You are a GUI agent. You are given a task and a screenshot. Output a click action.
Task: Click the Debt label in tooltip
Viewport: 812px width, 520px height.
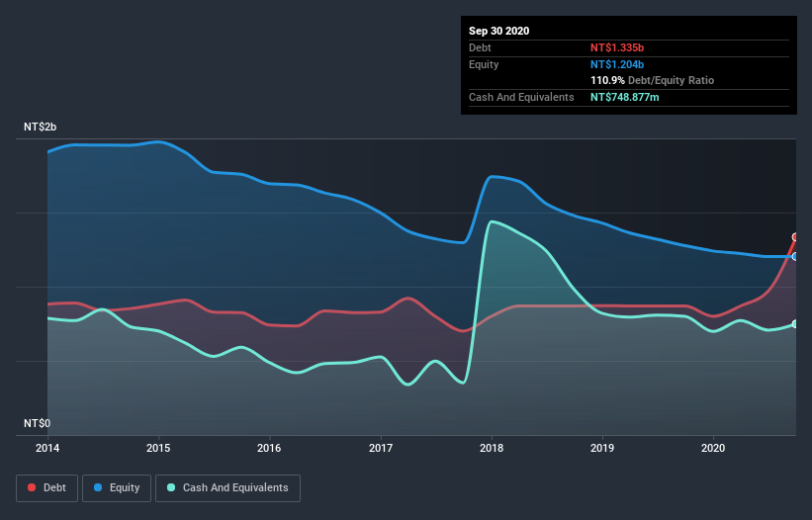pyautogui.click(x=480, y=47)
